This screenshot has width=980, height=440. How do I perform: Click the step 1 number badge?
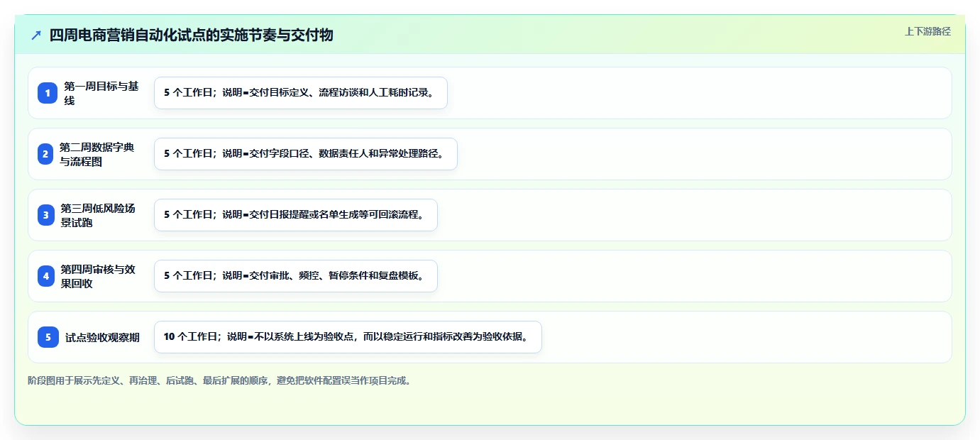coord(48,93)
